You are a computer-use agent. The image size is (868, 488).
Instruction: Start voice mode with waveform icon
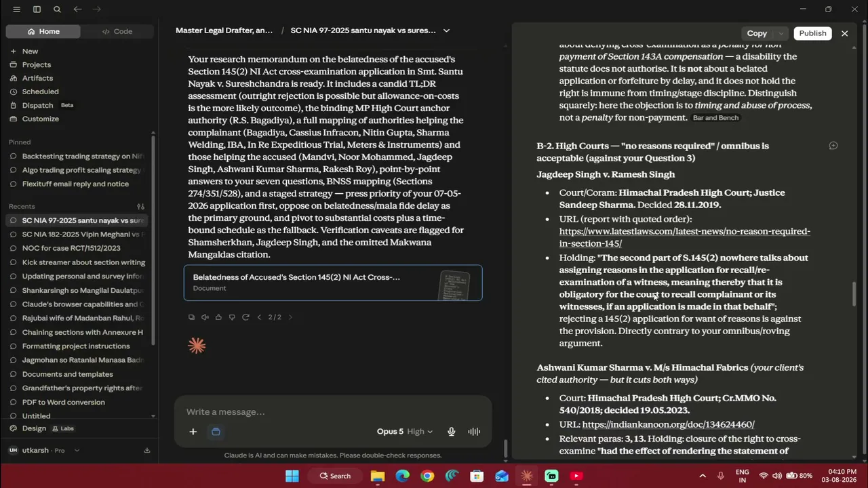tap(474, 432)
